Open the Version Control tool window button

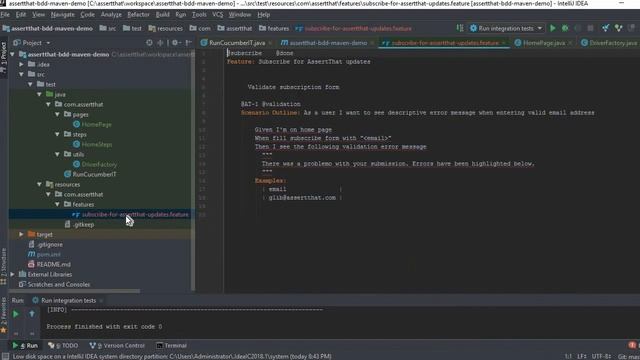point(117,345)
